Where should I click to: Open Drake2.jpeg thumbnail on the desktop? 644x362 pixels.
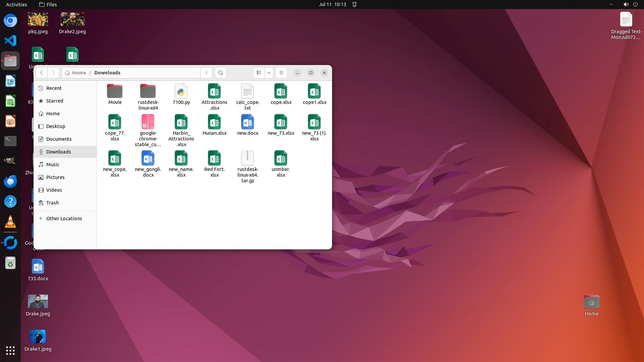(72, 19)
